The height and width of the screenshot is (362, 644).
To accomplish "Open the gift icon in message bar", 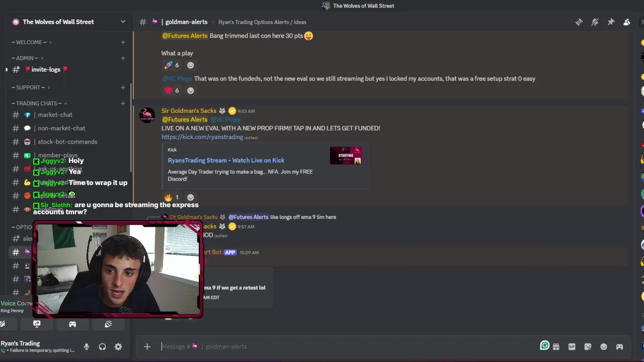I will point(556,346).
